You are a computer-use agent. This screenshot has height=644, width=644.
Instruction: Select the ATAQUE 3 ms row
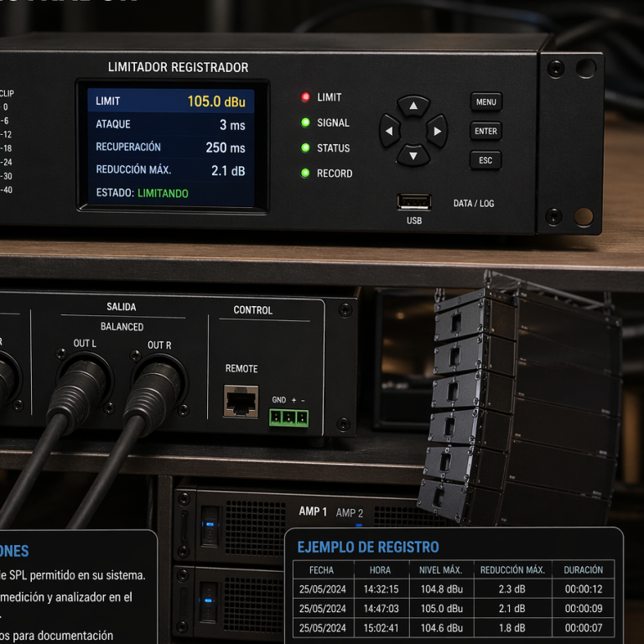pos(171,125)
